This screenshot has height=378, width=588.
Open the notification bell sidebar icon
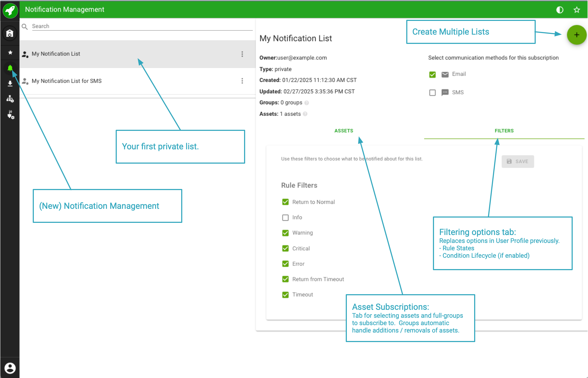[x=10, y=68]
